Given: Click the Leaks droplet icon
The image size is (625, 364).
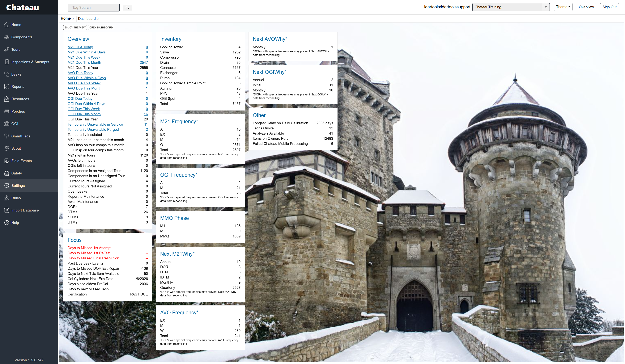Looking at the screenshot, I should [x=7, y=74].
